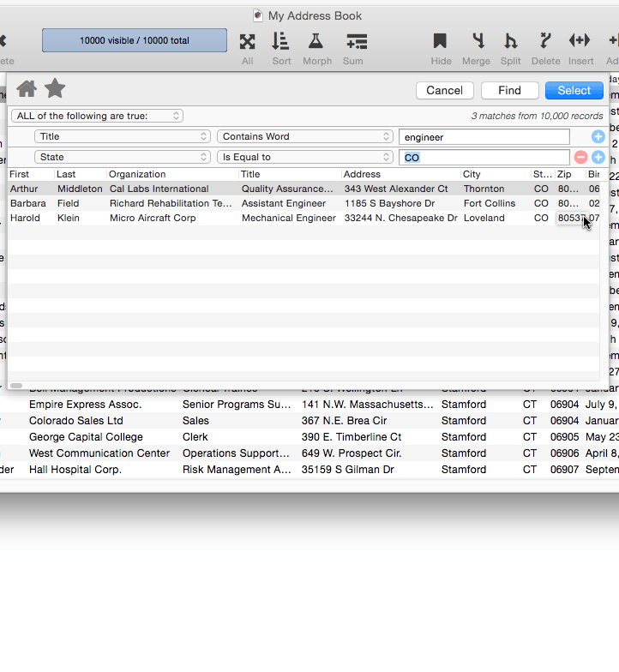The height and width of the screenshot is (672, 619).
Task: Open the Title field dropdown
Action: point(123,136)
